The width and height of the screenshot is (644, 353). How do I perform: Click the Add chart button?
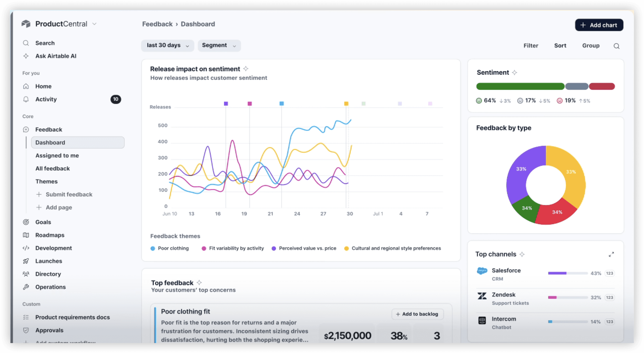(x=599, y=25)
